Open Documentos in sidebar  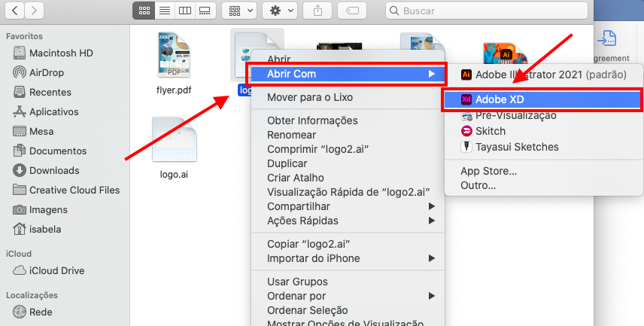click(x=50, y=151)
